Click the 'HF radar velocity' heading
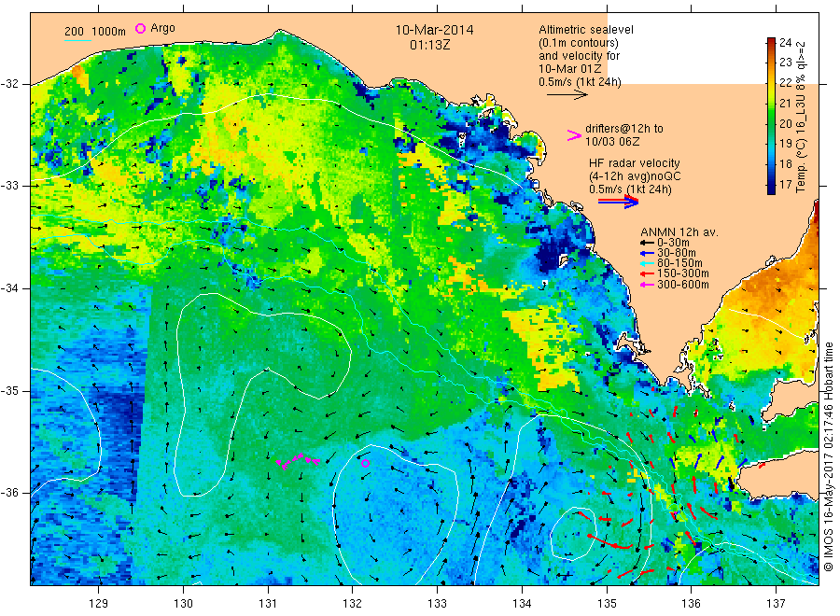This screenshot has height=616, width=840. [635, 163]
